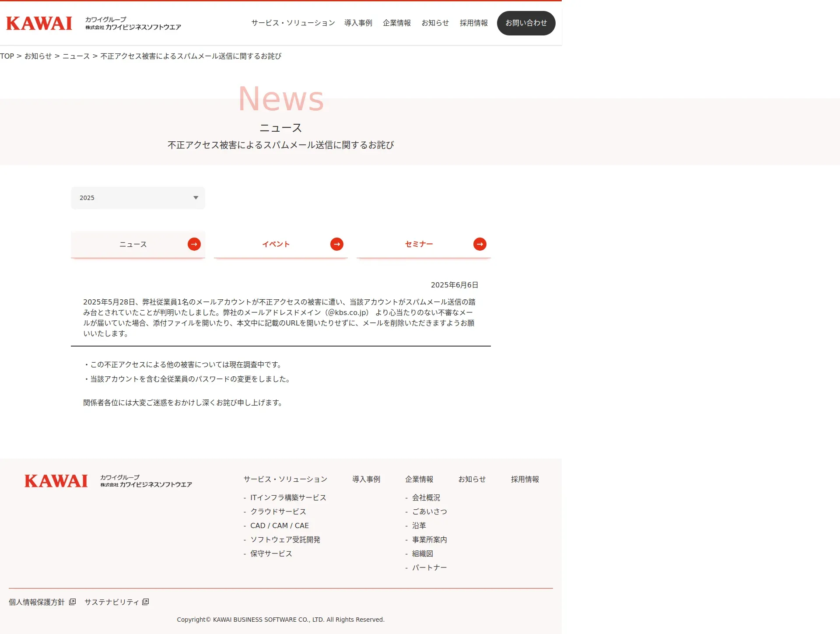
Task: Click the red arrow beside イベント tab
Action: click(337, 244)
